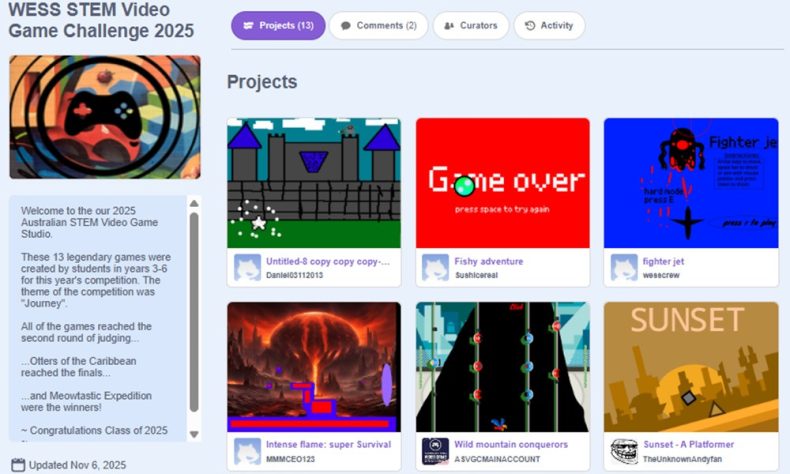Open the Fishy adventure title link
This screenshot has height=474, width=790.
(488, 261)
